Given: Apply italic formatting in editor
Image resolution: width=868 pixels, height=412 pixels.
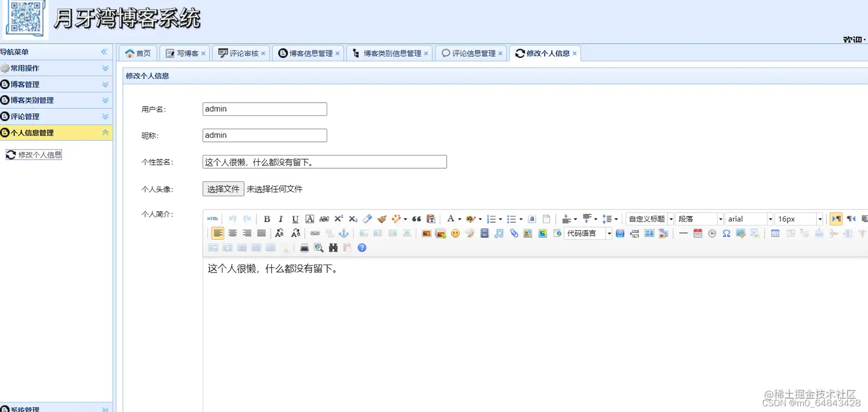Looking at the screenshot, I should pyautogui.click(x=281, y=219).
